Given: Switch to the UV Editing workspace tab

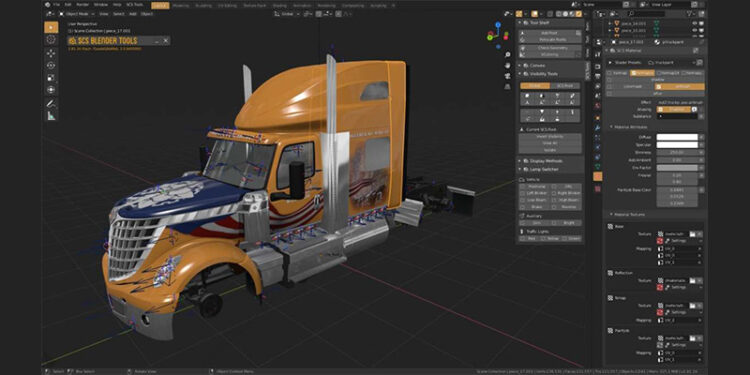Looking at the screenshot, I should 227,5.
